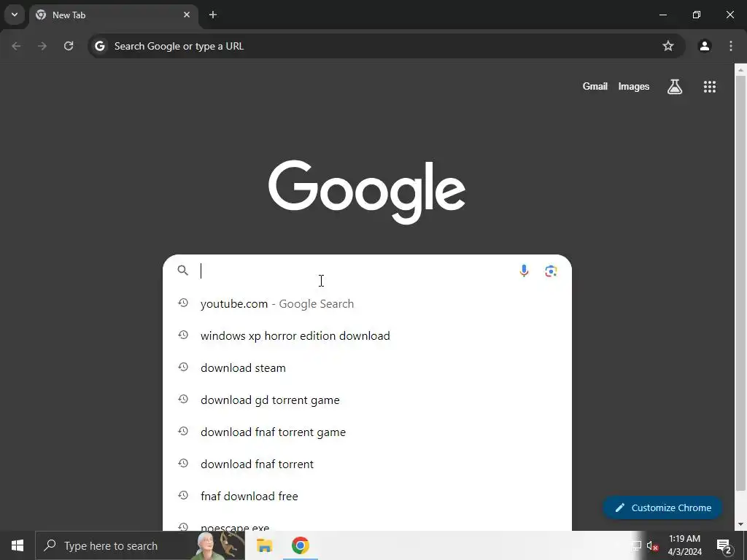Viewport: 747px width, 560px height.
Task: Open Chrome three-dot menu
Action: click(731, 46)
